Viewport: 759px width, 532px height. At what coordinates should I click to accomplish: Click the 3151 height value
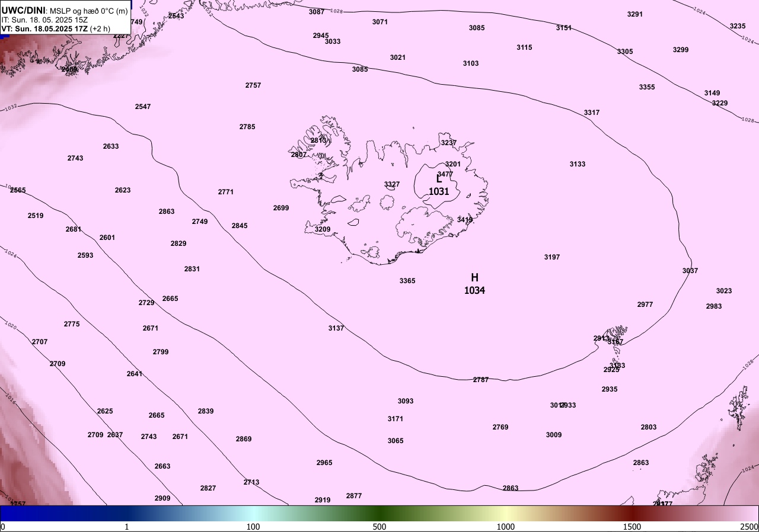(564, 28)
